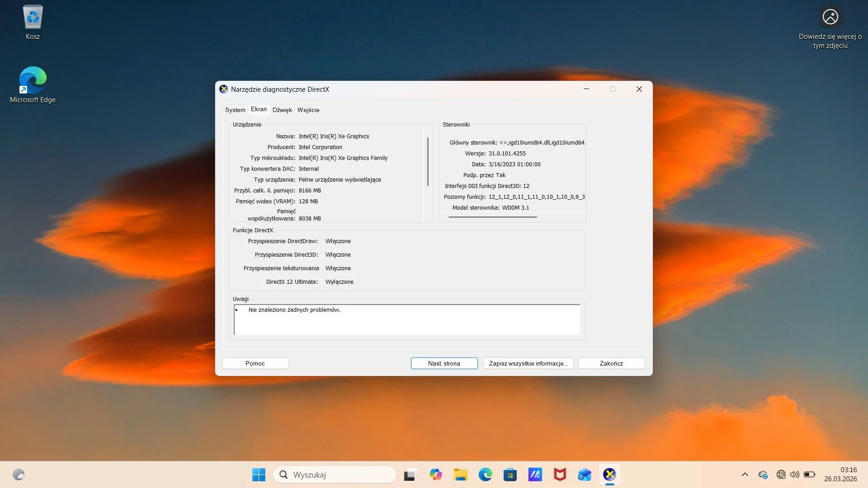Expand hidden system tray icons chevron
The height and width of the screenshot is (488, 868).
[x=745, y=474]
